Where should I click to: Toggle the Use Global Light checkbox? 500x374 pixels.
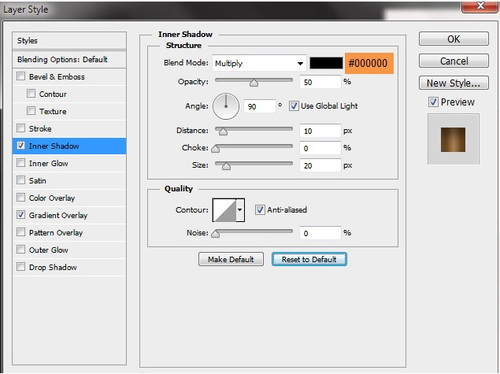coord(294,106)
